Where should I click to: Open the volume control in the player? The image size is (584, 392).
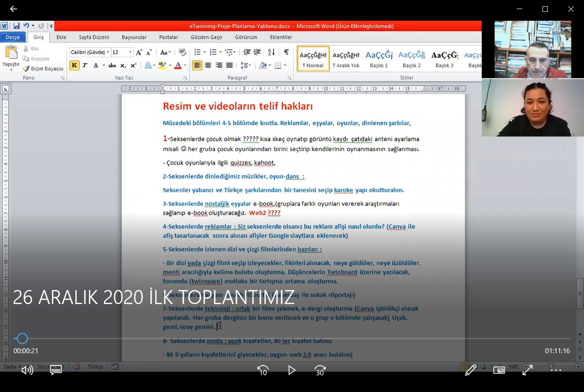pyautogui.click(x=28, y=370)
